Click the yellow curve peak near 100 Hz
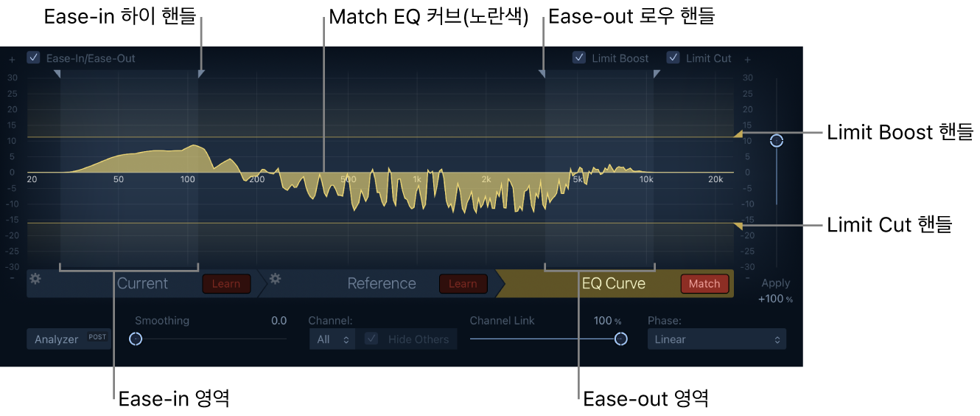Screen dimensions: 980x416 pos(194,147)
